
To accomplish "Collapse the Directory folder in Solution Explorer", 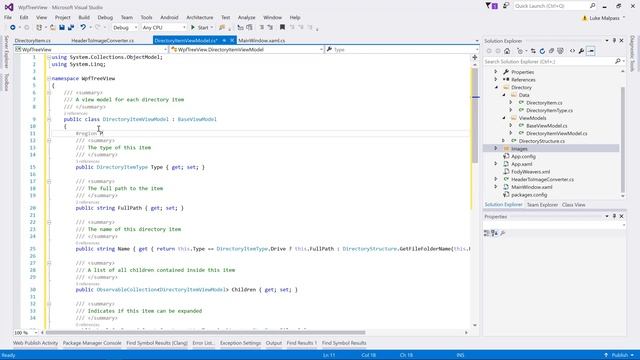I will (496, 87).
